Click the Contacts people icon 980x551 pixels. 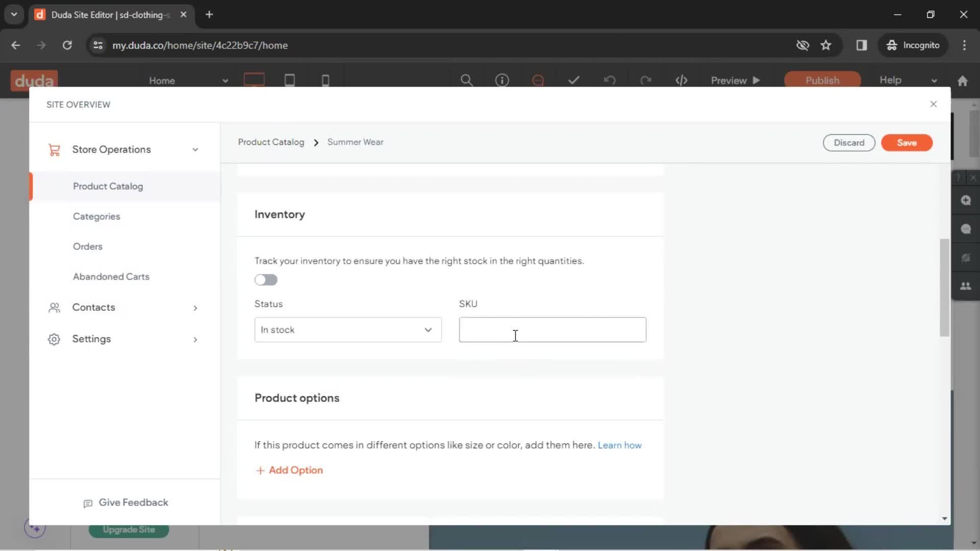pyautogui.click(x=54, y=308)
